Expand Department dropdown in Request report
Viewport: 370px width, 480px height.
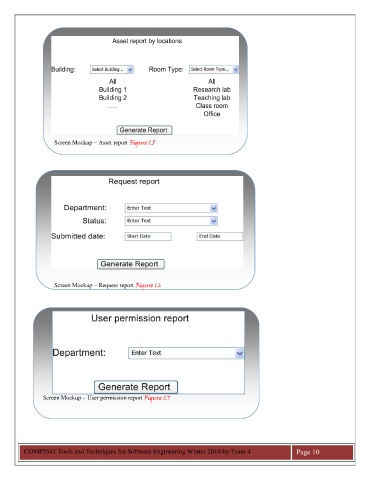[171, 208]
